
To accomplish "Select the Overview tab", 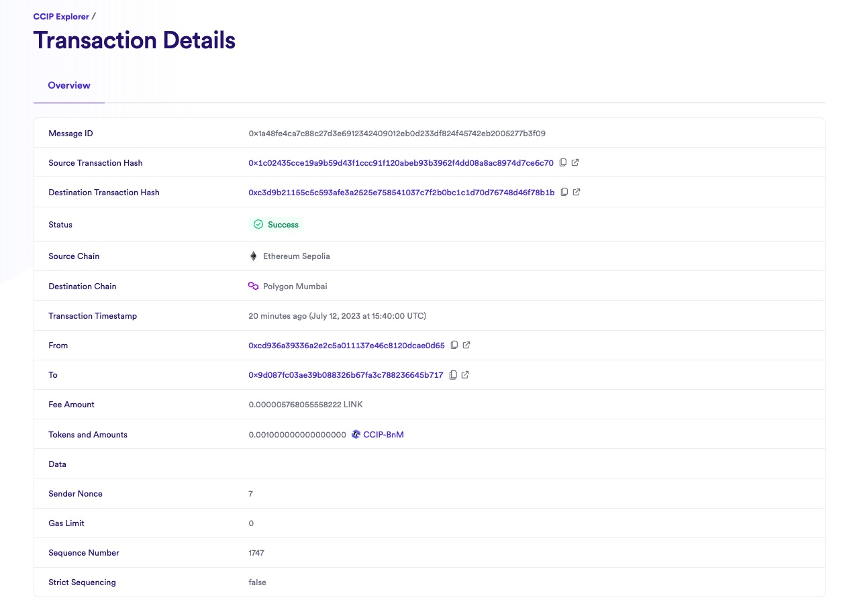I will pos(69,86).
